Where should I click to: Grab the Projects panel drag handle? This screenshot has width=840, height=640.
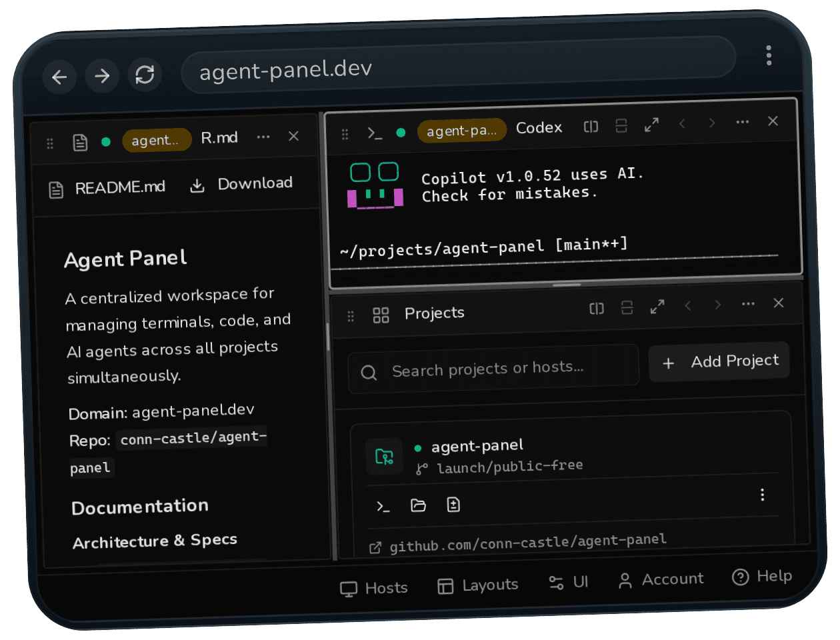click(351, 316)
